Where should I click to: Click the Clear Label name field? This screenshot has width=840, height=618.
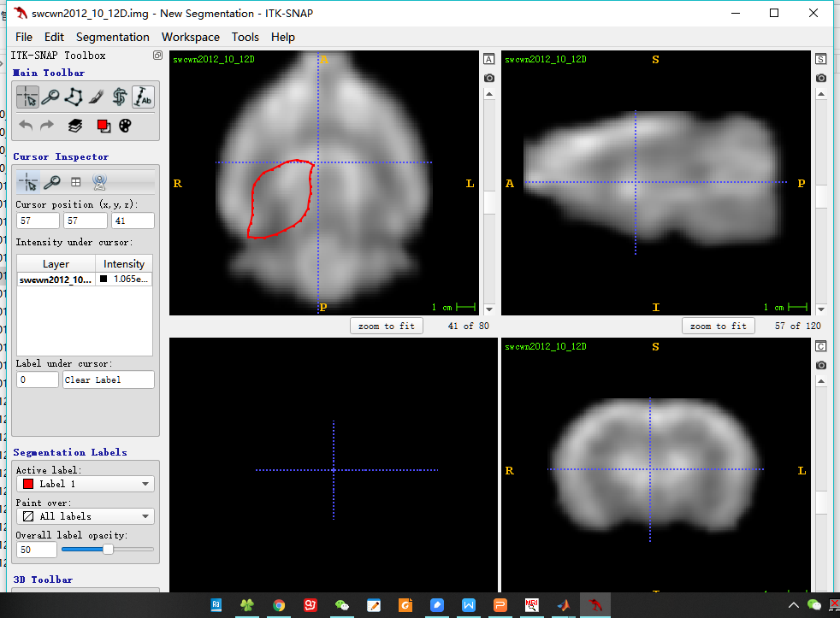[x=109, y=380]
